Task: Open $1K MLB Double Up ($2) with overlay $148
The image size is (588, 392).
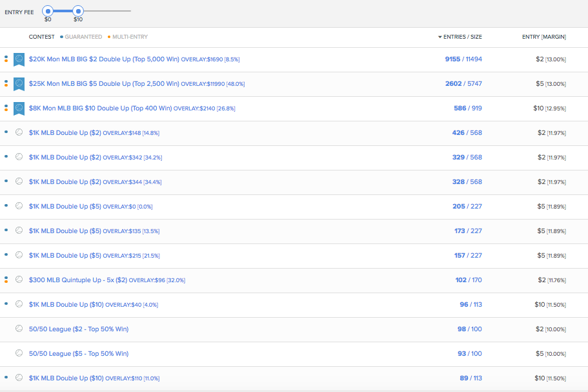Action: pos(65,133)
